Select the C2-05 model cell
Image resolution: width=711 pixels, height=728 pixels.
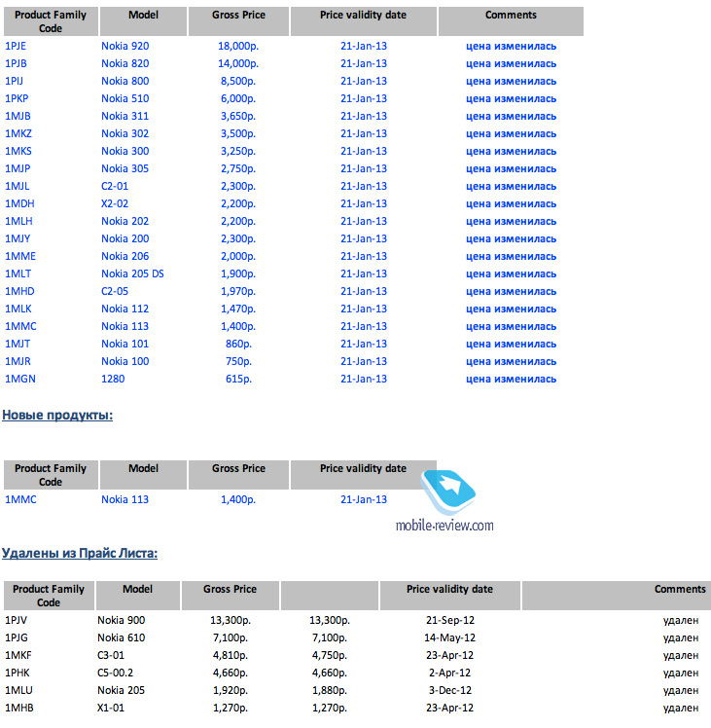pos(115,292)
